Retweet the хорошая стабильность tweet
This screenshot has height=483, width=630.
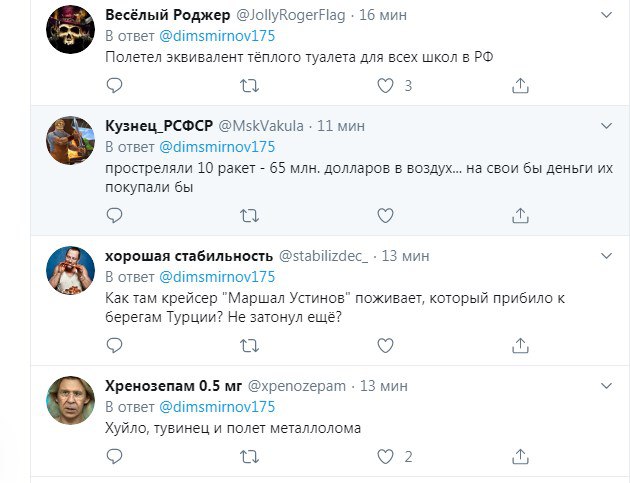[x=250, y=345]
